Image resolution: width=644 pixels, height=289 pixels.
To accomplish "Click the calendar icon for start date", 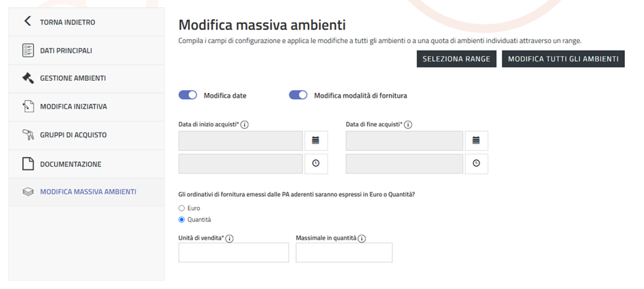I will (316, 141).
